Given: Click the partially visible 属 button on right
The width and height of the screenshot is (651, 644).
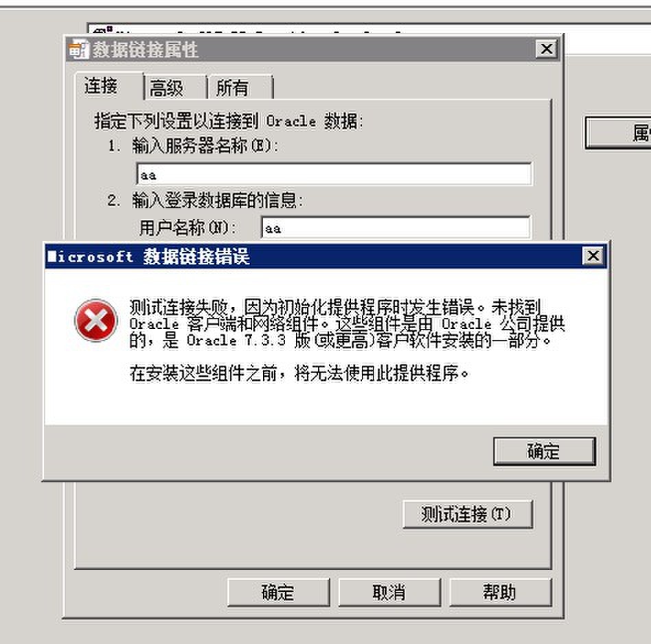Looking at the screenshot, I should pos(618,133).
